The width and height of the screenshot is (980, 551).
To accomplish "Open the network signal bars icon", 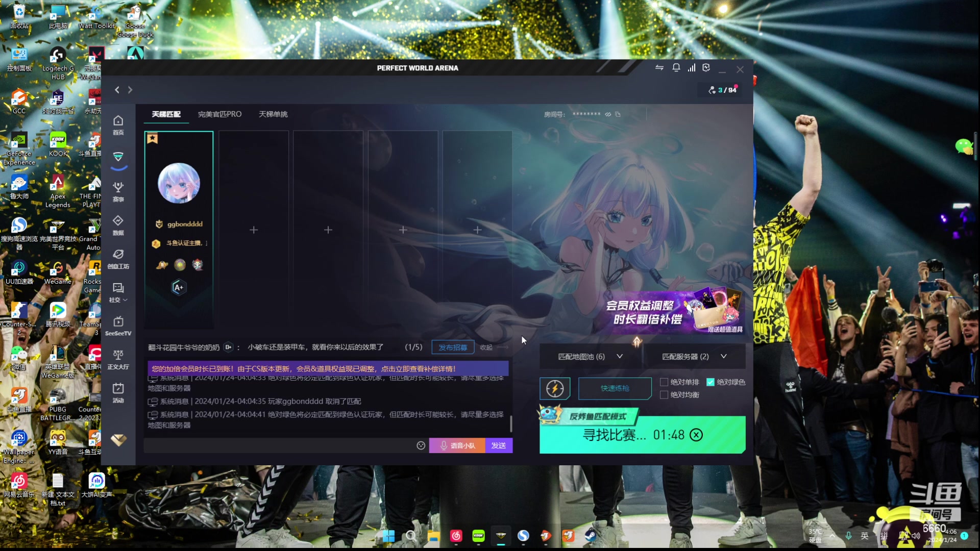I will click(691, 67).
